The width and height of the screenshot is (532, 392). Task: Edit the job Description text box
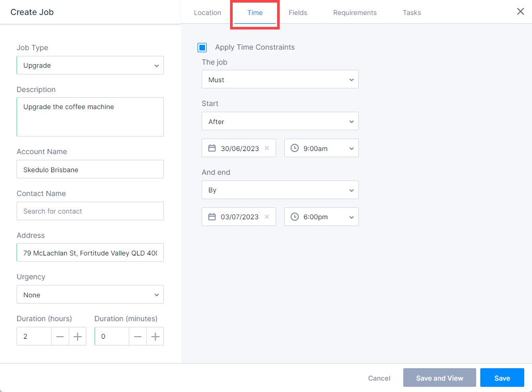pyautogui.click(x=90, y=116)
